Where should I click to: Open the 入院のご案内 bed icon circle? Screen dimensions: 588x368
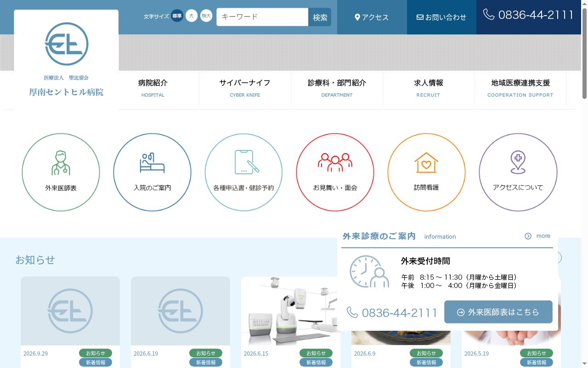pyautogui.click(x=152, y=172)
